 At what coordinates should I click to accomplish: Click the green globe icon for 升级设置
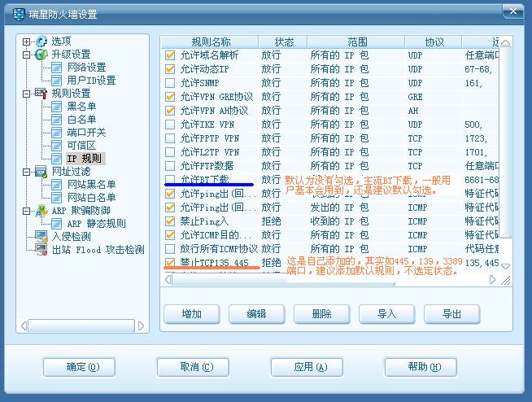[x=41, y=55]
